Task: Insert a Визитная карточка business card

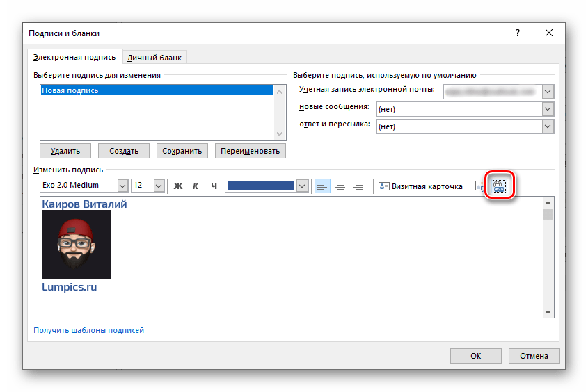Action: click(420, 186)
